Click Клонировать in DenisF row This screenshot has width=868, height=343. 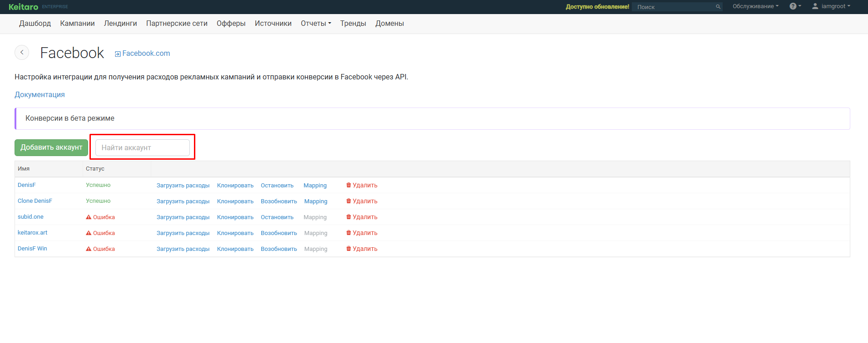235,186
